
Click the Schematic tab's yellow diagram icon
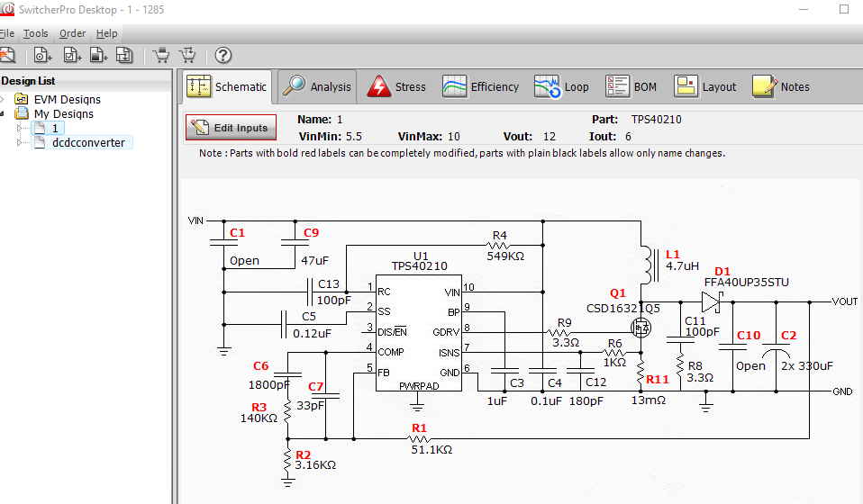coord(198,86)
